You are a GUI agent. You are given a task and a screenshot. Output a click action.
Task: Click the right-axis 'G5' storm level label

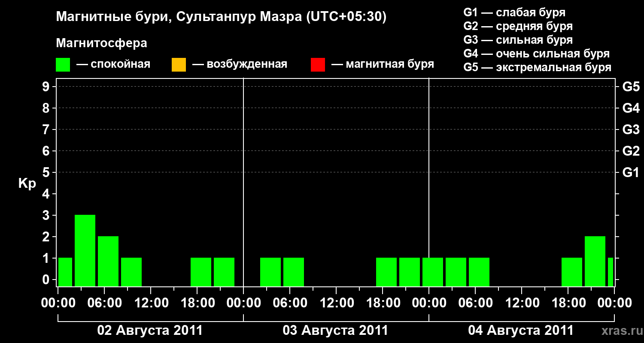[631, 87]
